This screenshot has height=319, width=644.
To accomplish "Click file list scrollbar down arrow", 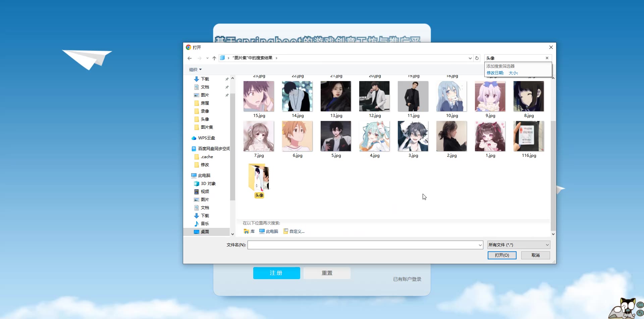I will pyautogui.click(x=553, y=234).
